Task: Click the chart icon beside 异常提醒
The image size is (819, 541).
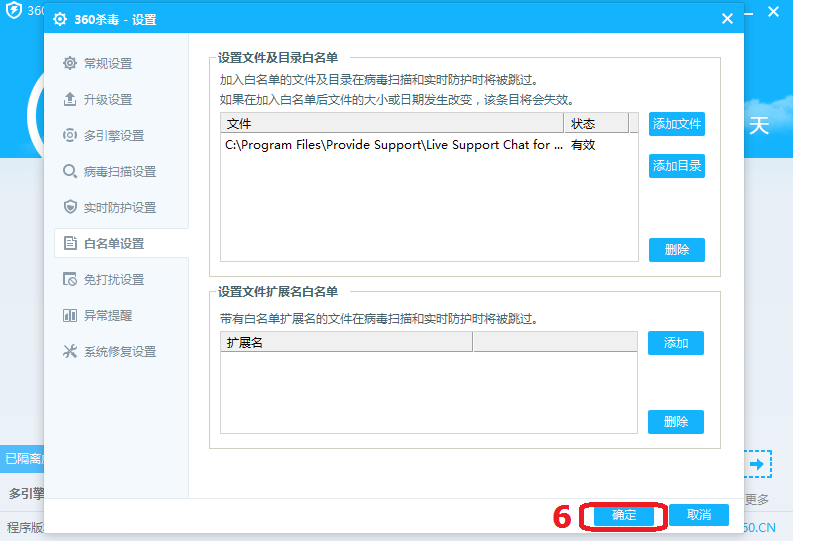Action: tap(70, 315)
